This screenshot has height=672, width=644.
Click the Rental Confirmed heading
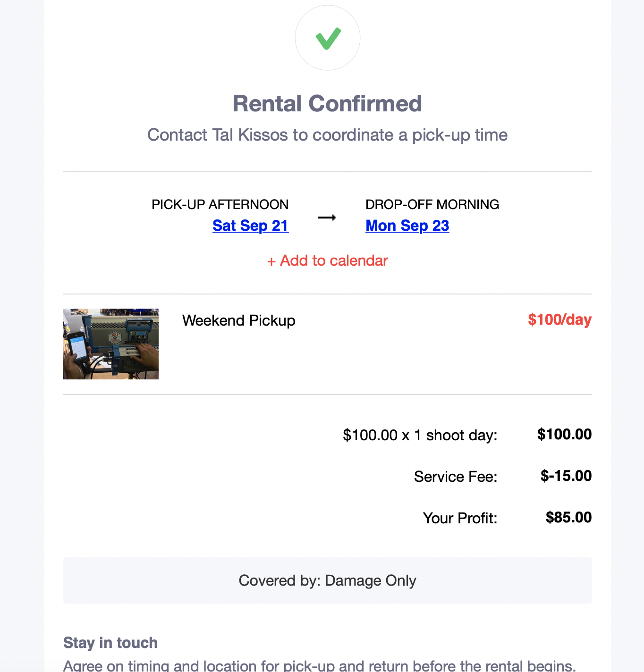click(x=327, y=104)
